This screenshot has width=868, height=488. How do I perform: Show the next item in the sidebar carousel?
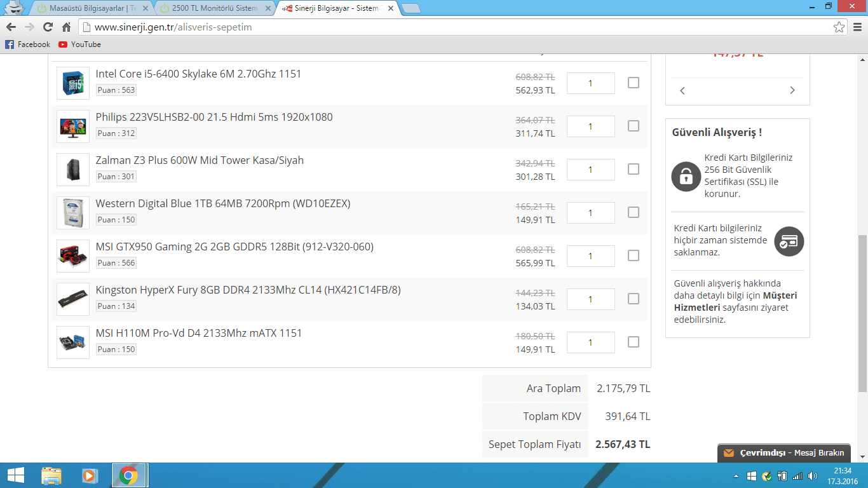(x=792, y=90)
